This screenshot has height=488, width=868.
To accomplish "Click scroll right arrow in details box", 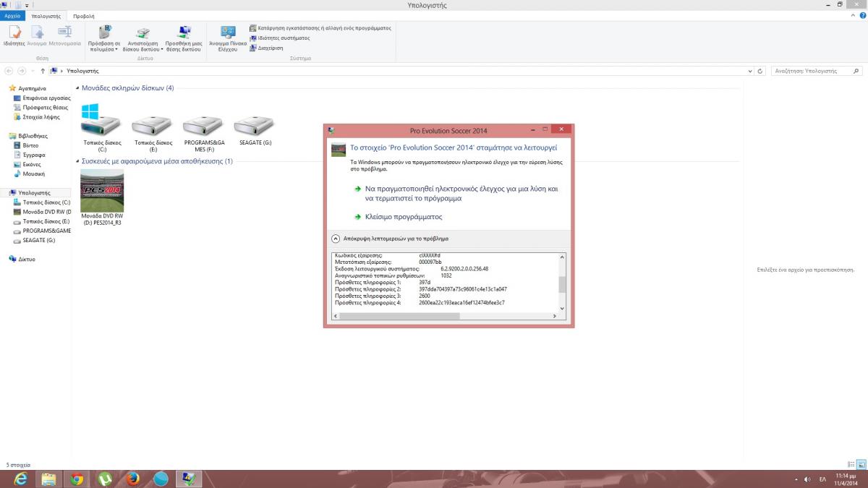I will tap(555, 316).
